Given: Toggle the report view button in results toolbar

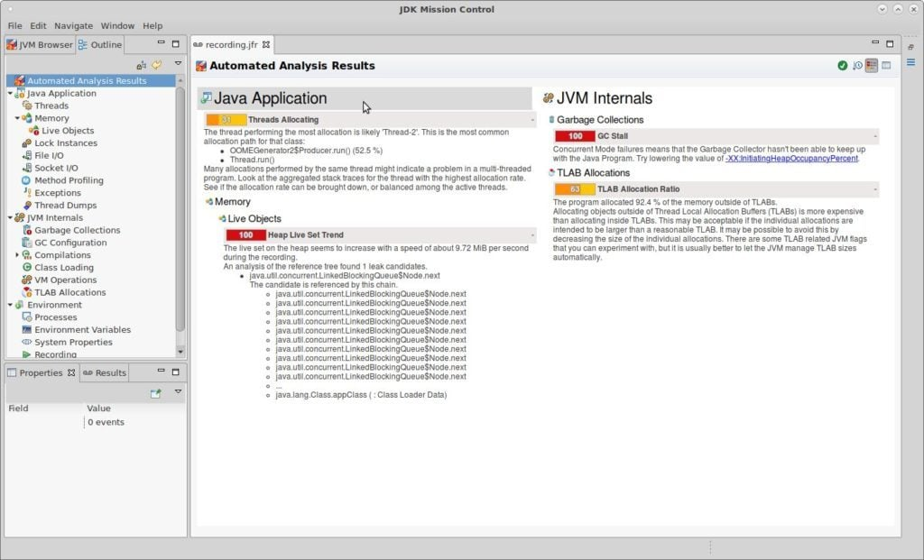Looking at the screenshot, I should point(872,65).
